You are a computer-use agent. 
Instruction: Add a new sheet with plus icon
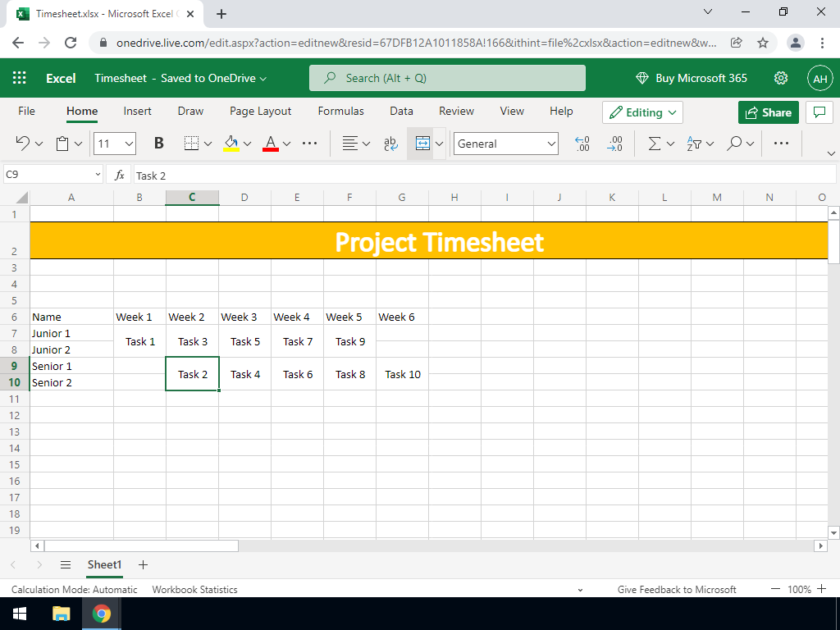pos(143,564)
